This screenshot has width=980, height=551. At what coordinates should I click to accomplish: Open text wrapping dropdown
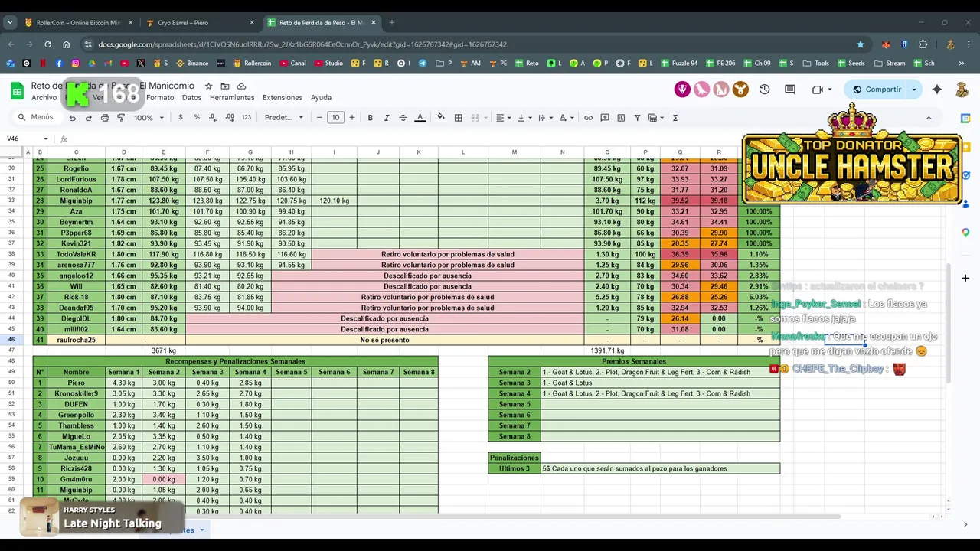point(545,118)
